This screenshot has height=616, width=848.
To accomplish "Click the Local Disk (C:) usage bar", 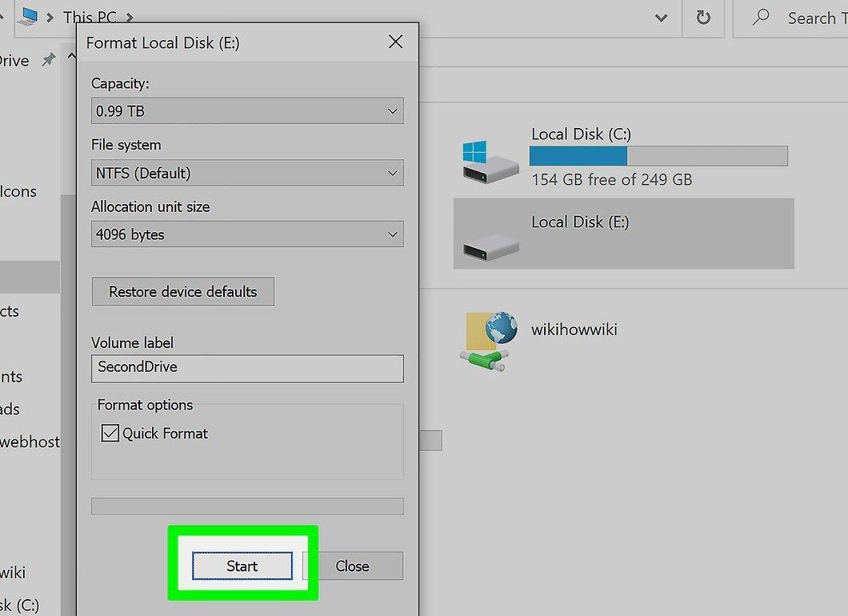I will [658, 156].
